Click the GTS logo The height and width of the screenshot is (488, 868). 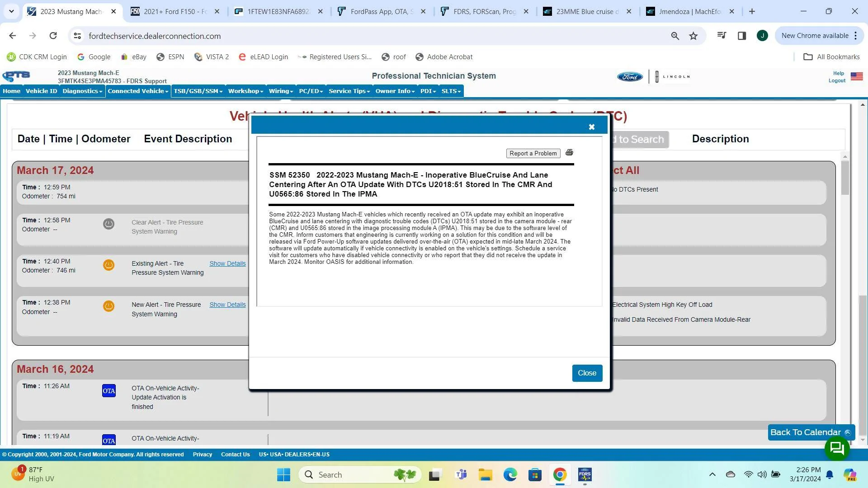point(16,76)
